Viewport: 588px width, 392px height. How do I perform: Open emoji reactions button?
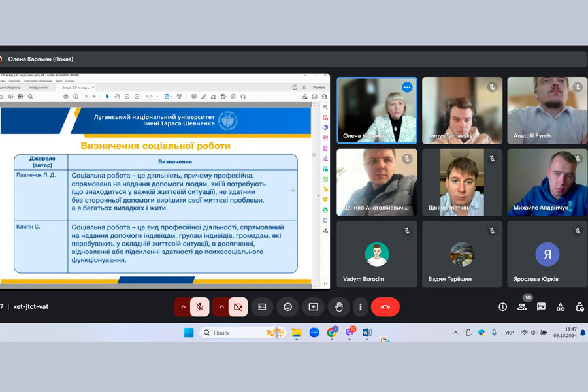287,307
